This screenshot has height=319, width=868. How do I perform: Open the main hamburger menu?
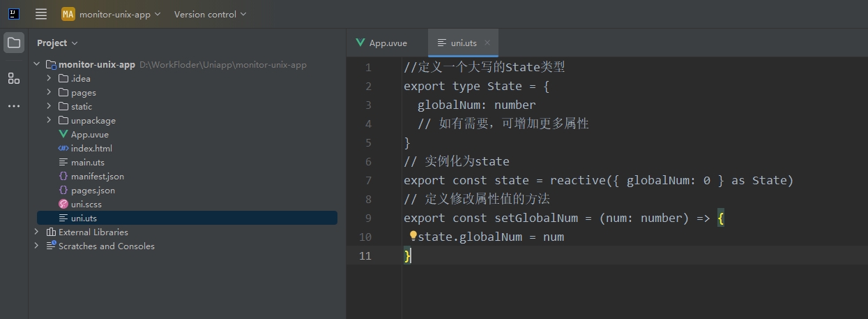click(x=41, y=14)
